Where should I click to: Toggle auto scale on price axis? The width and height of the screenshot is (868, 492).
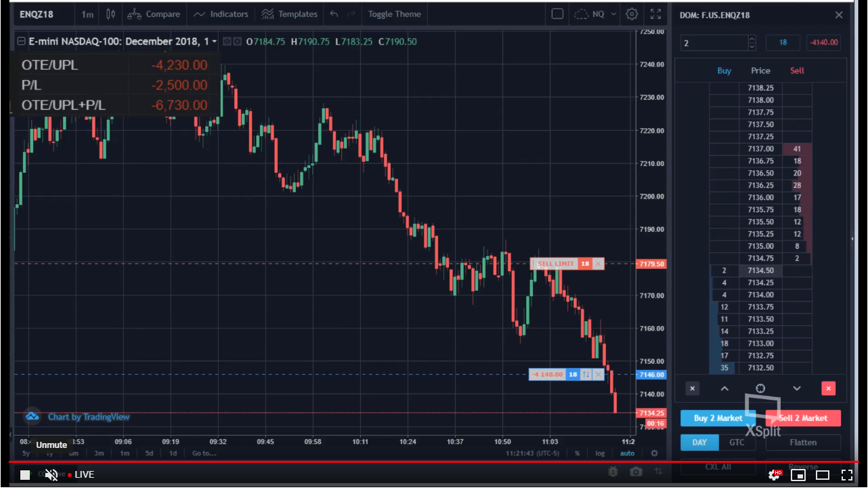628,453
